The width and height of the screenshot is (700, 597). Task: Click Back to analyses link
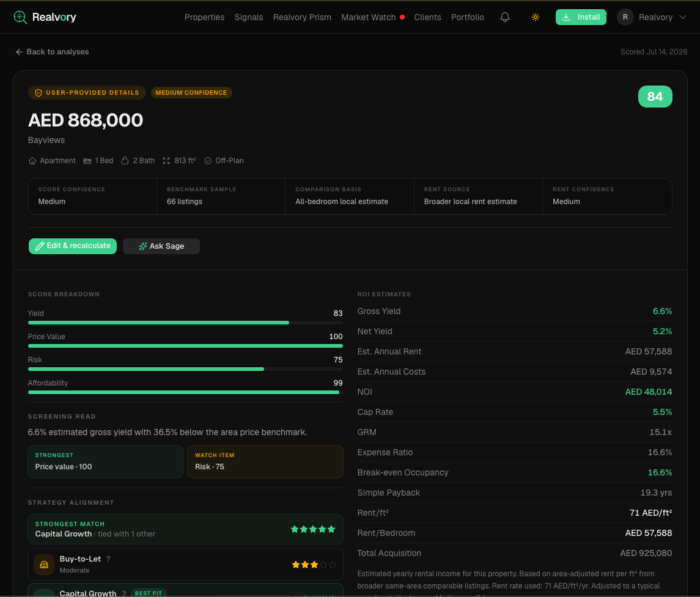click(52, 52)
